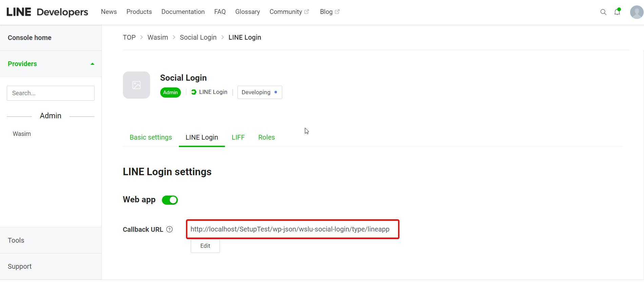Open the Glossary page

click(x=248, y=12)
